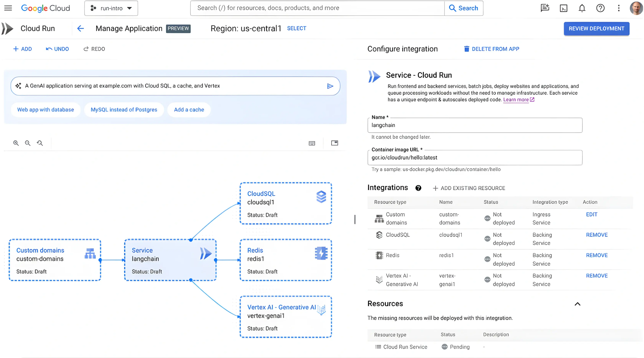Click the help icon next to Integrations
The height and width of the screenshot is (358, 644).
[x=418, y=188]
